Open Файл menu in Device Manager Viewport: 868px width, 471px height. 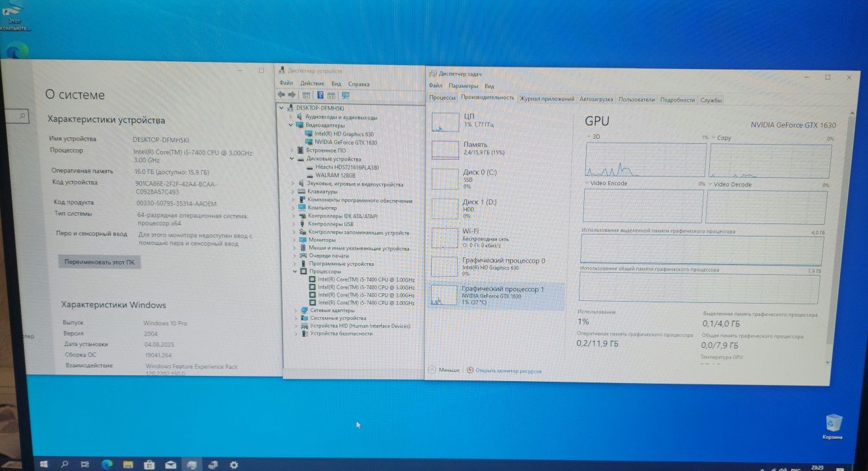[x=286, y=83]
